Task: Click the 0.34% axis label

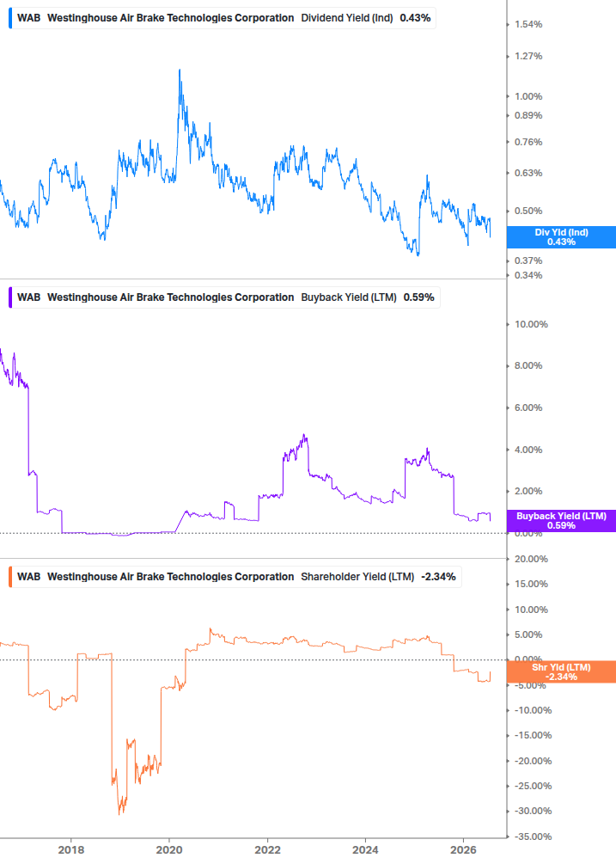Action: 528,275
